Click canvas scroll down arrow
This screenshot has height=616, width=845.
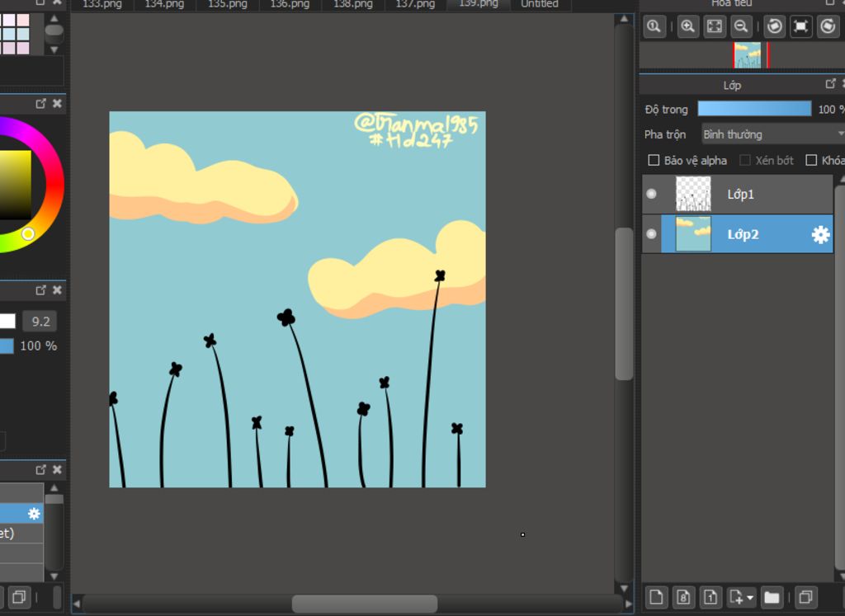(624, 588)
